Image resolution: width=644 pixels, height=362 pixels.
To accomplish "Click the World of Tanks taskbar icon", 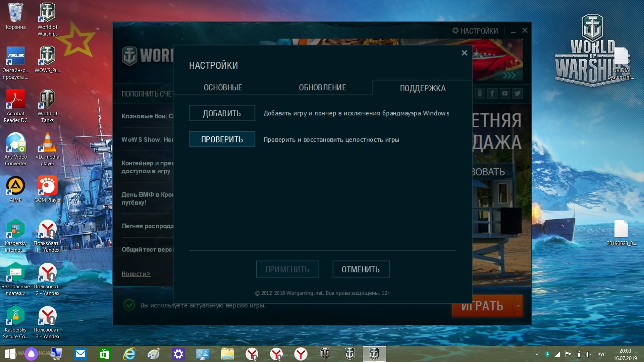I will [325, 354].
